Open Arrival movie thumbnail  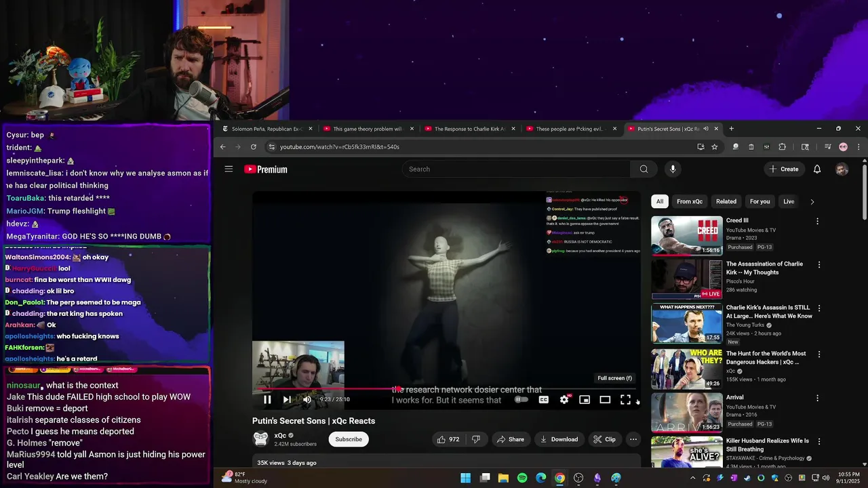click(x=687, y=413)
